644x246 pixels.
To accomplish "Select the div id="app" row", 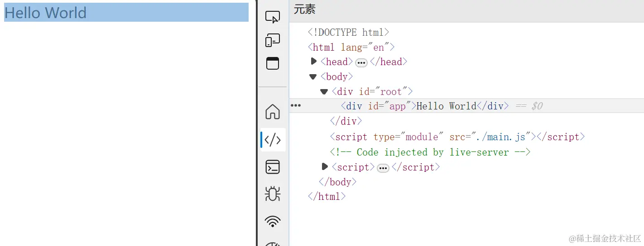I will coord(466,106).
